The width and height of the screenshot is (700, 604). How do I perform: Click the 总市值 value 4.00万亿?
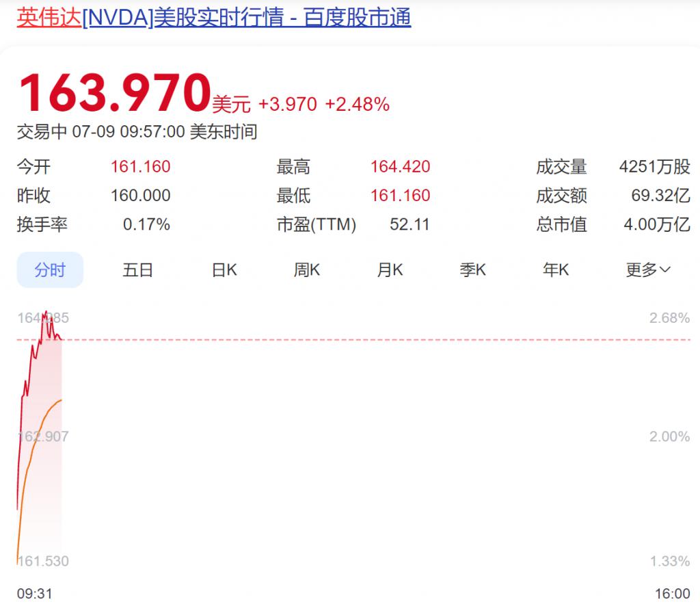coord(657,224)
